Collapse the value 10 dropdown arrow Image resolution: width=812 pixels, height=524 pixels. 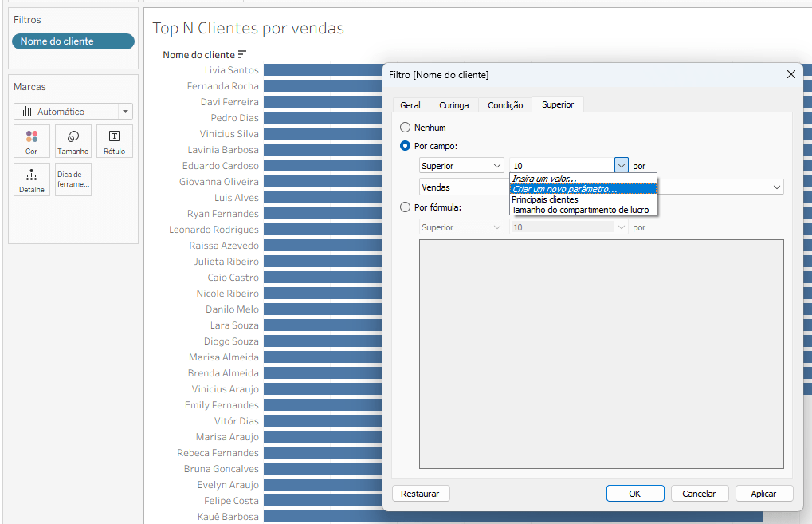pos(622,166)
